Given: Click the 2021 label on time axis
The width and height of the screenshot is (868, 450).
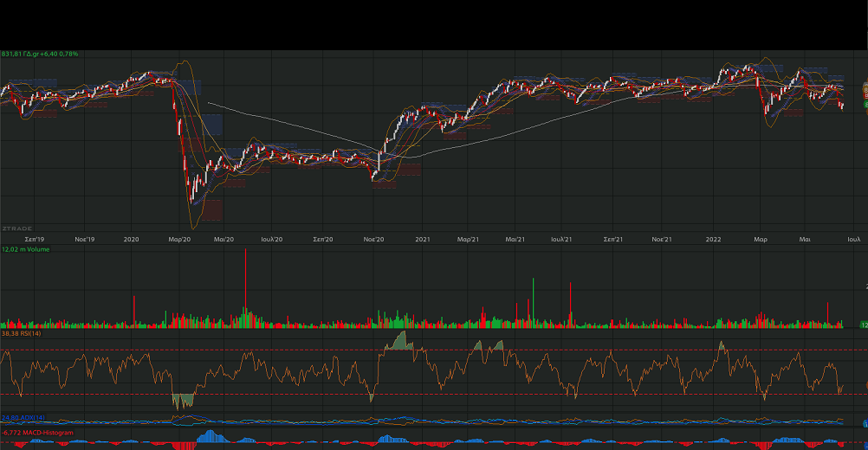Looking at the screenshot, I should click(423, 238).
